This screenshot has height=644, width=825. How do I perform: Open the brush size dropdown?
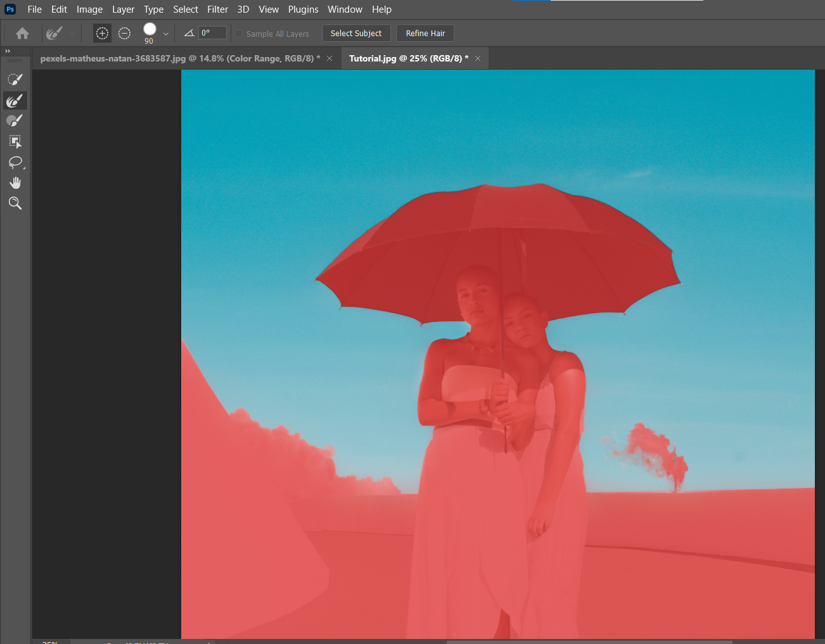coord(165,33)
